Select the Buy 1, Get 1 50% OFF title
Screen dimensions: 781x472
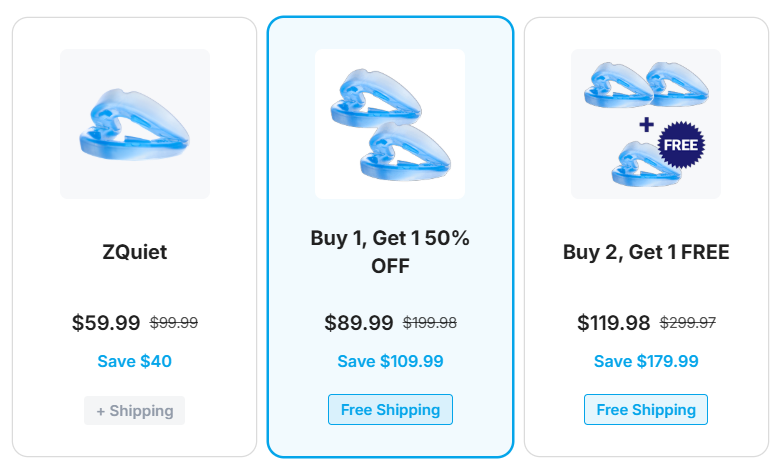pos(390,252)
